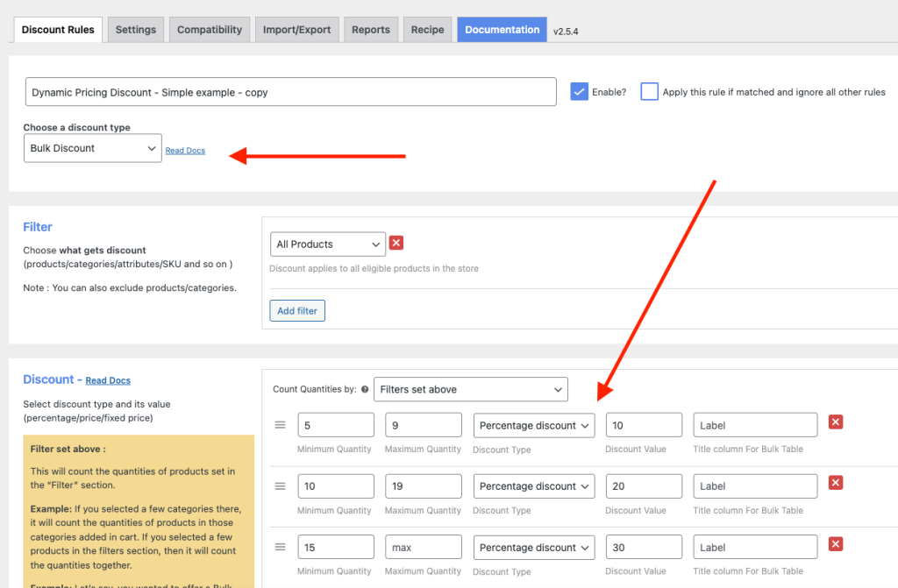This screenshot has width=898, height=588.
Task: Click the rule name text field
Action: [x=290, y=92]
